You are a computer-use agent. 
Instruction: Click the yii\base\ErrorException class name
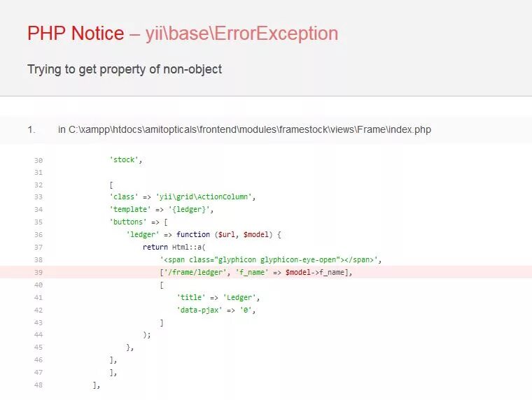[x=242, y=34]
